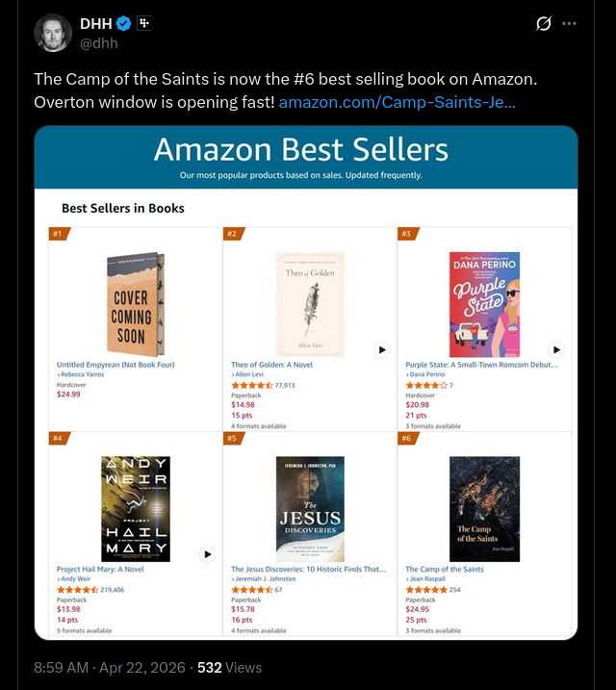The height and width of the screenshot is (690, 616).
Task: Click the 532 Views counter
Action: coord(229,668)
